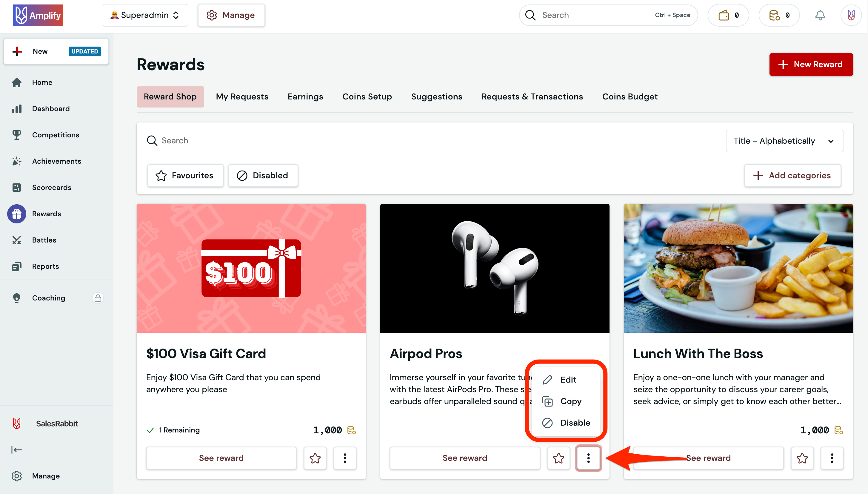Toggle the Disabled rewards filter

pyautogui.click(x=263, y=175)
